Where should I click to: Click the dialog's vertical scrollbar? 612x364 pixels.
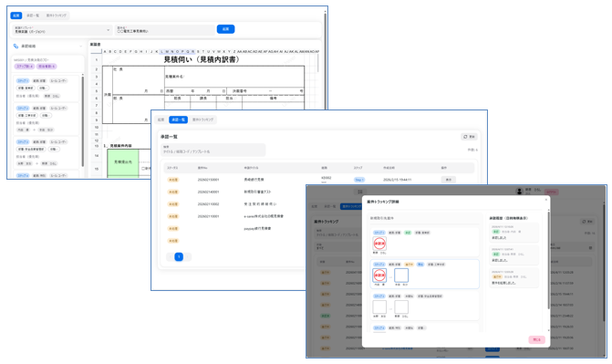click(x=549, y=260)
